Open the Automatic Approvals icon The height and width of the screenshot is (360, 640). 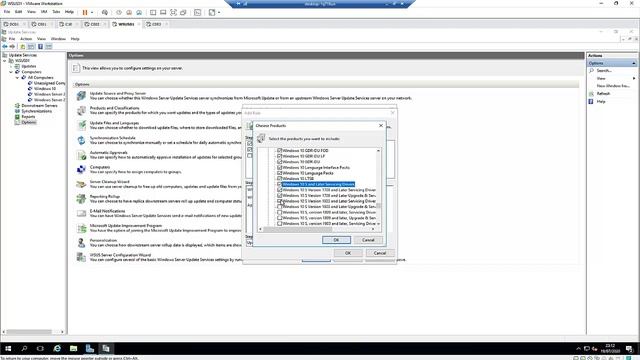point(81,155)
